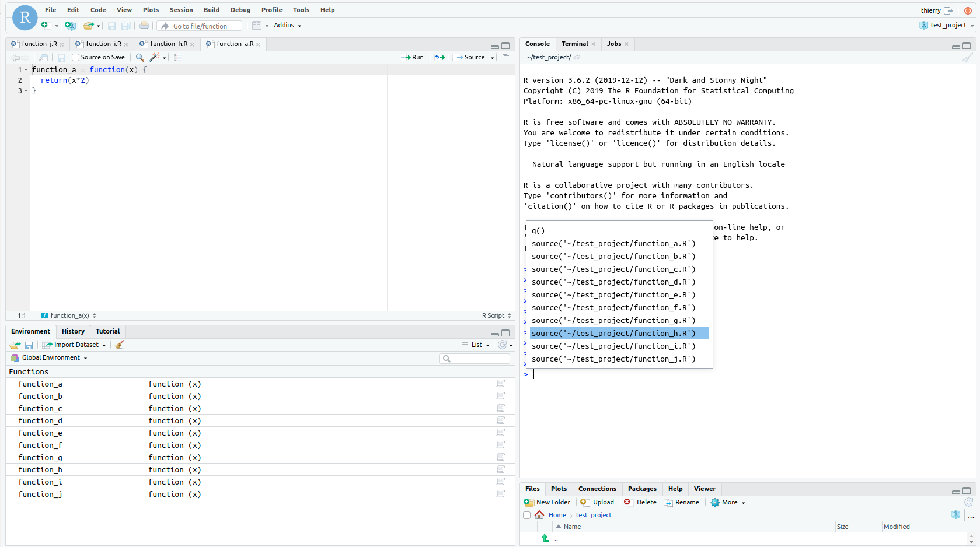This screenshot has height=547, width=980.
Task: Clear workspace objects with the Environment broom icon
Action: click(x=119, y=345)
